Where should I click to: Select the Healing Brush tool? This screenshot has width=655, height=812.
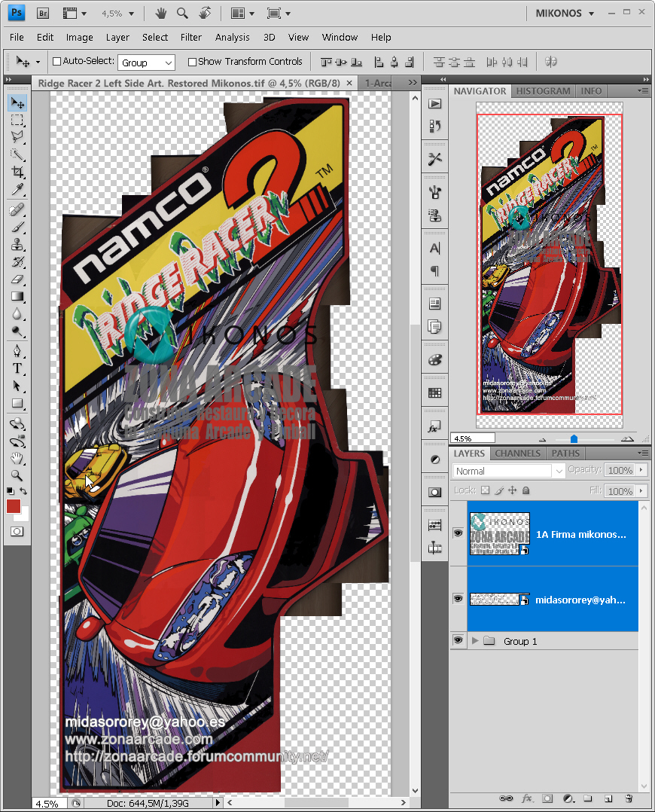[x=17, y=209]
